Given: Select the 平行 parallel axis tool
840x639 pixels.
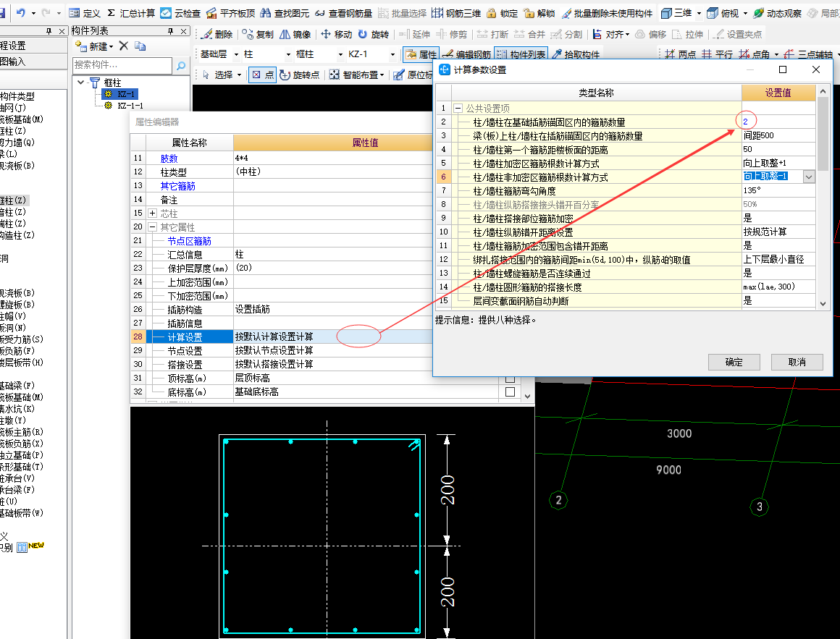Looking at the screenshot, I should tap(718, 54).
